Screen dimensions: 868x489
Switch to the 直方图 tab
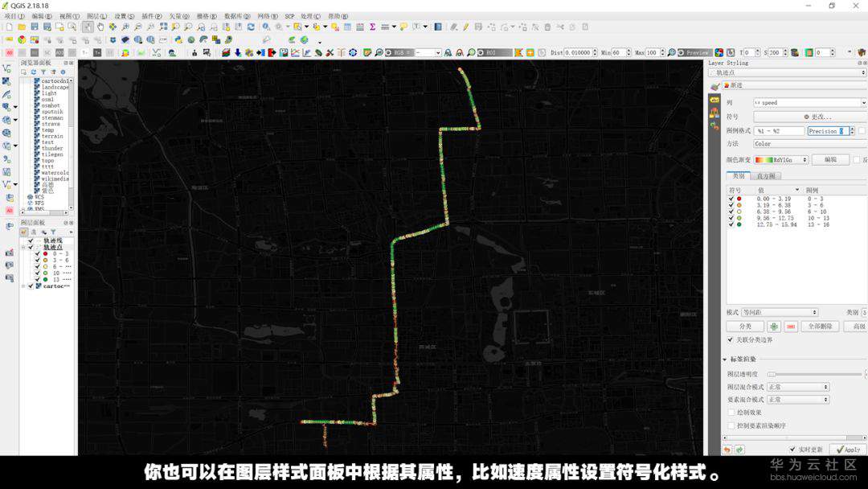click(766, 175)
